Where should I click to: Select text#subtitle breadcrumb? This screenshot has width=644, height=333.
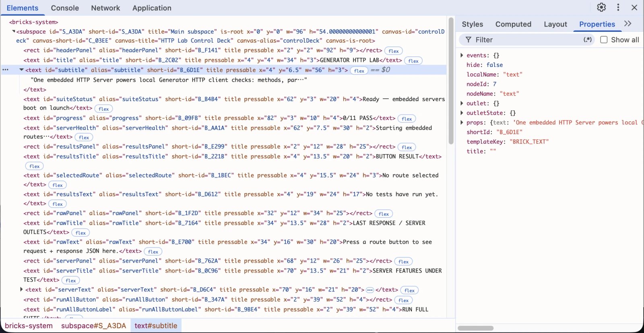coord(156,326)
